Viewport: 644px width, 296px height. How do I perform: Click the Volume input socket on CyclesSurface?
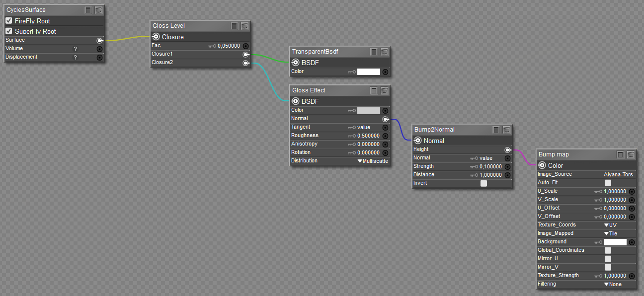[x=99, y=49]
